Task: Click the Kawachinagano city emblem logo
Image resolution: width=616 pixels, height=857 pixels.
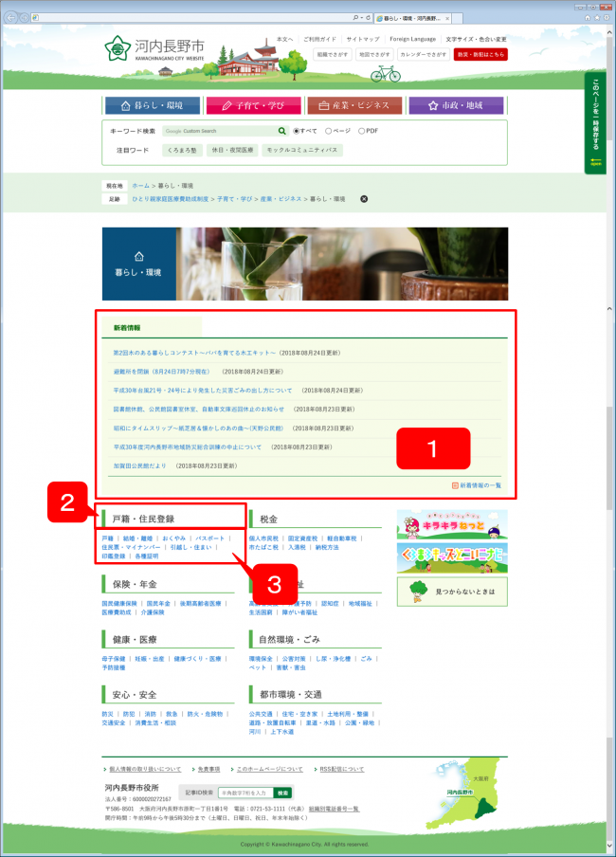Action: [x=118, y=48]
